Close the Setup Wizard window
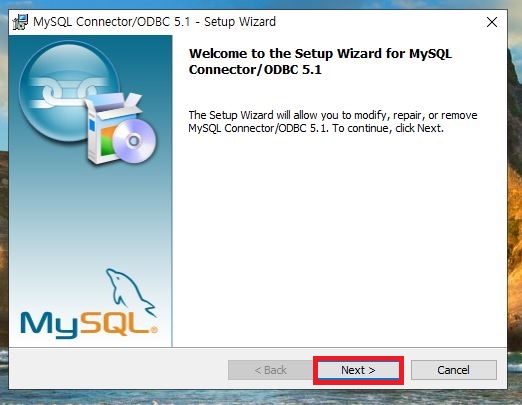The height and width of the screenshot is (405, 522). click(x=492, y=22)
